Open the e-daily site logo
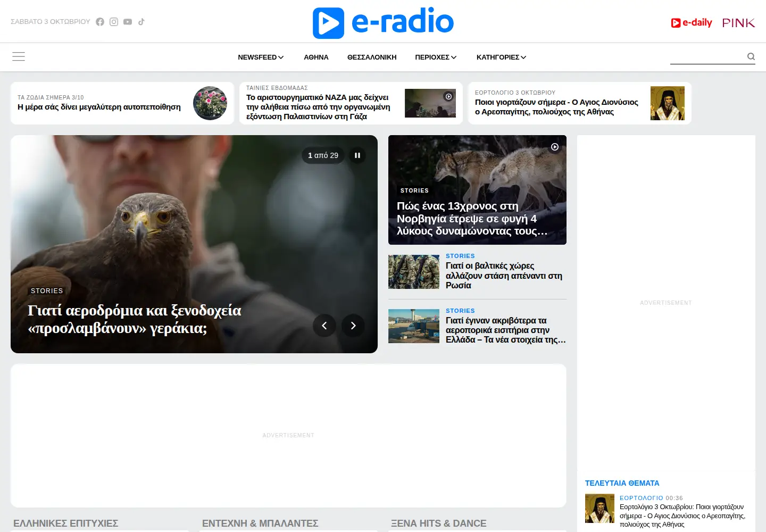The width and height of the screenshot is (766, 532). [x=692, y=22]
